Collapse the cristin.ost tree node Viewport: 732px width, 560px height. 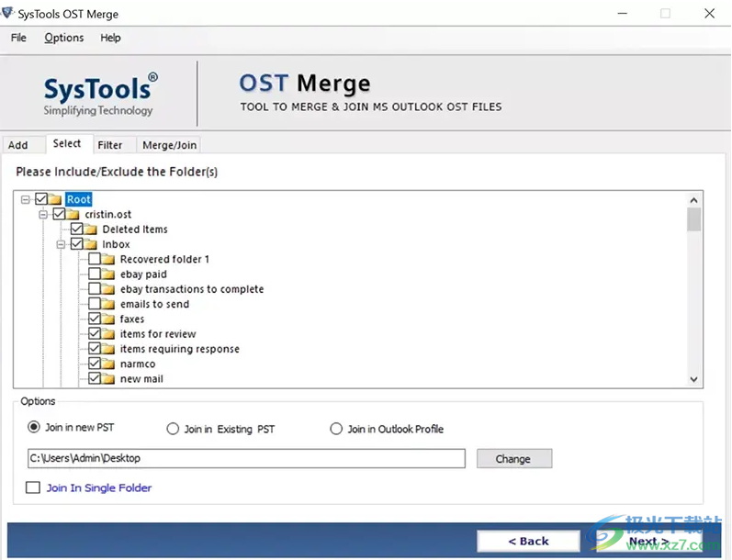pos(43,215)
